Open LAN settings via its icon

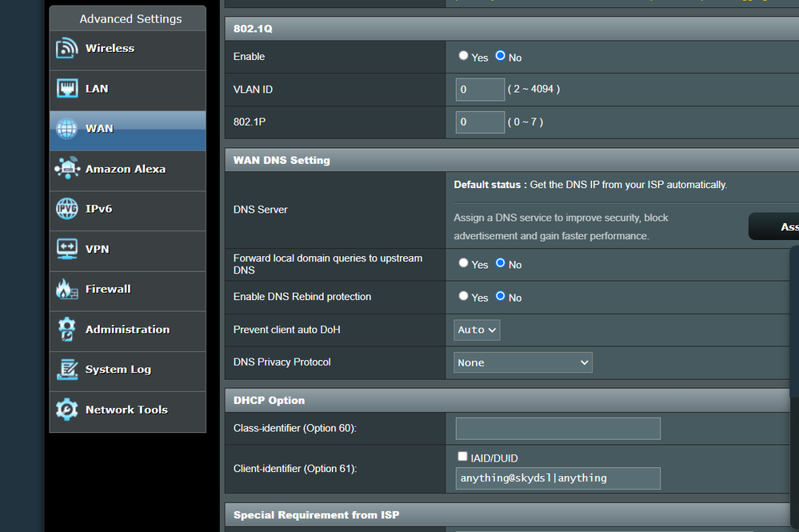(x=67, y=89)
